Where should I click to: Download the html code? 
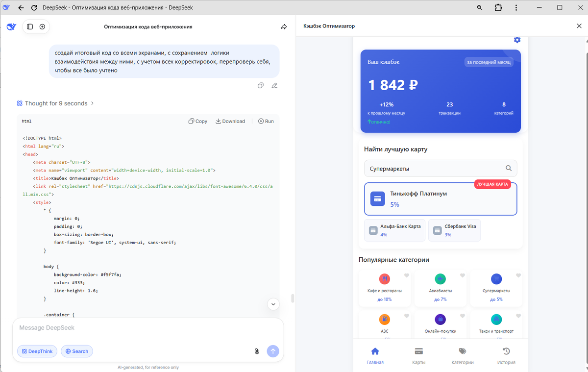pyautogui.click(x=230, y=121)
